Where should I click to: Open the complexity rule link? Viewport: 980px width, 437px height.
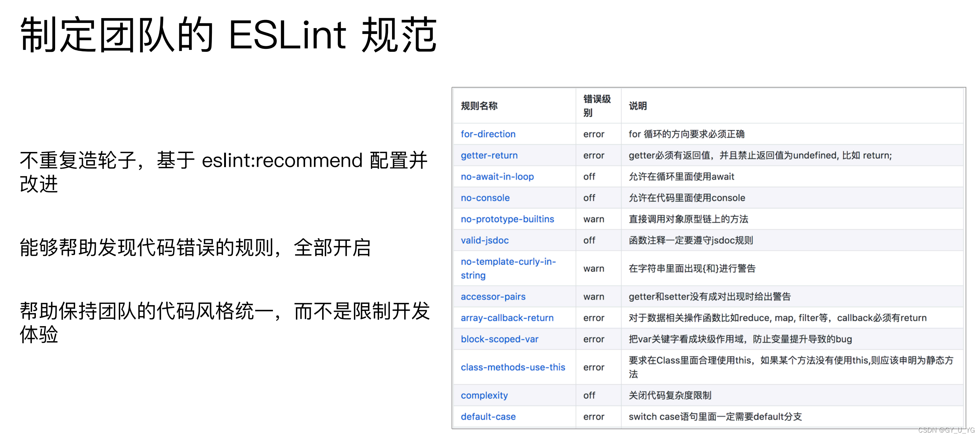(484, 396)
